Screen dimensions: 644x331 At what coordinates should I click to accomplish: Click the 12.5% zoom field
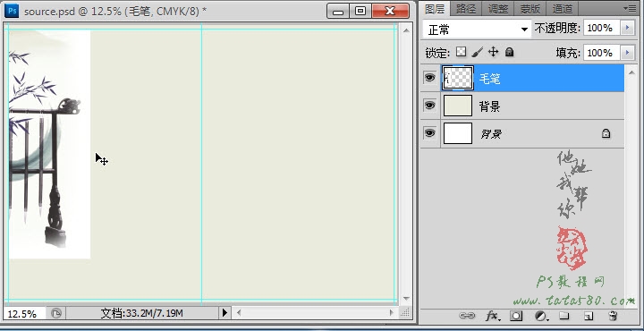(24, 314)
